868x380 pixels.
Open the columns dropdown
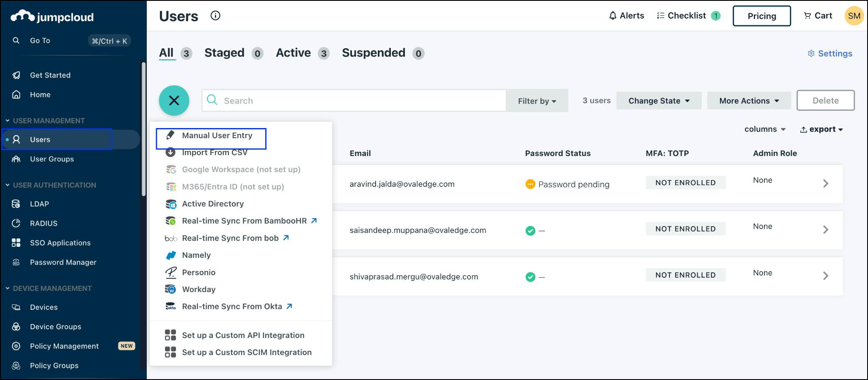pos(765,129)
